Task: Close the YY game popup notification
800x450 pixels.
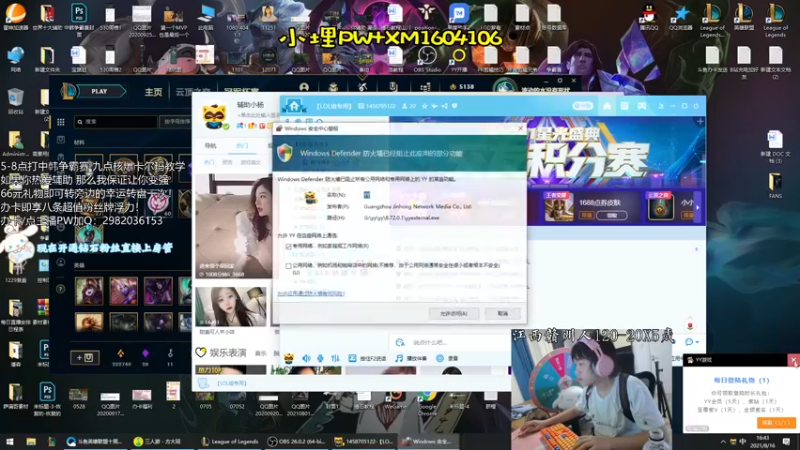Action: point(794,360)
